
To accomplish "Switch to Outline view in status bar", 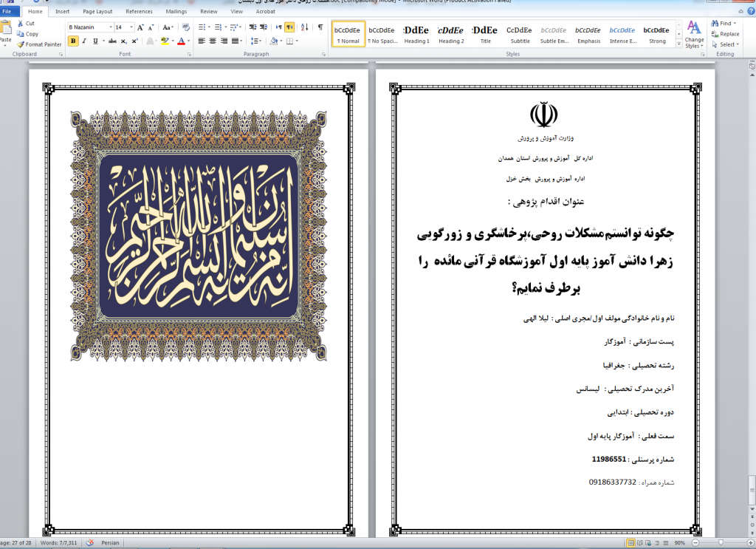I will (x=656, y=543).
